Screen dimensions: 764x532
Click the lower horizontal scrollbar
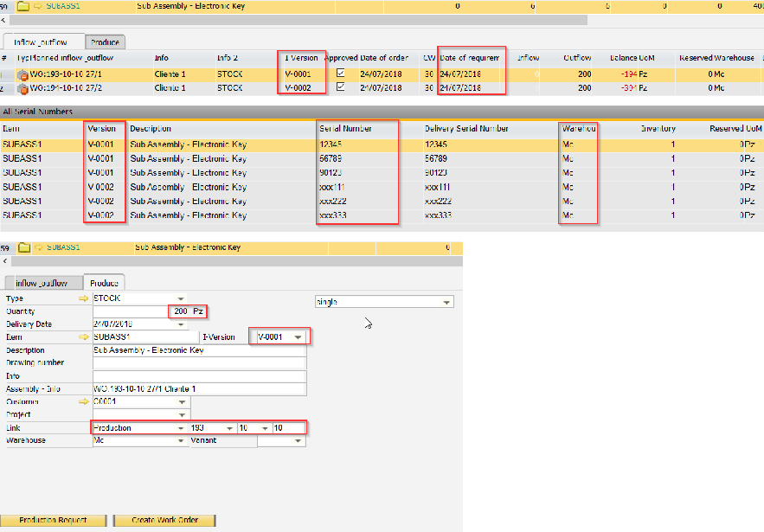coord(237,261)
